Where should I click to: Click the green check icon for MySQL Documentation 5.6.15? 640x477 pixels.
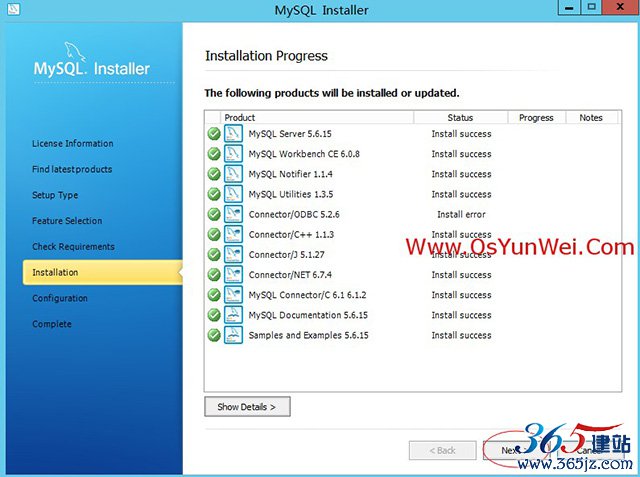214,315
